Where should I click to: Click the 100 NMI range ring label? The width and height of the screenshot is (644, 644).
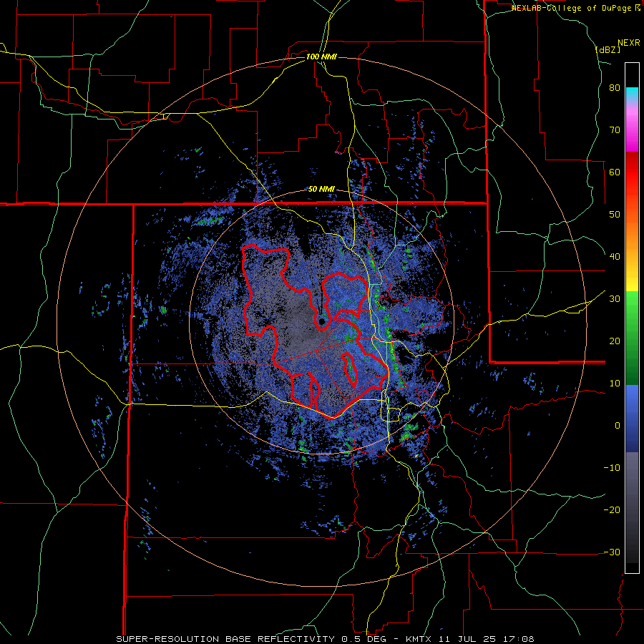321,57
